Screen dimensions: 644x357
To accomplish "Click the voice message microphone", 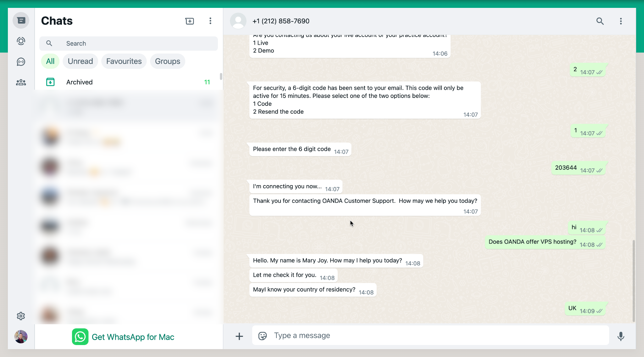I will [621, 336].
